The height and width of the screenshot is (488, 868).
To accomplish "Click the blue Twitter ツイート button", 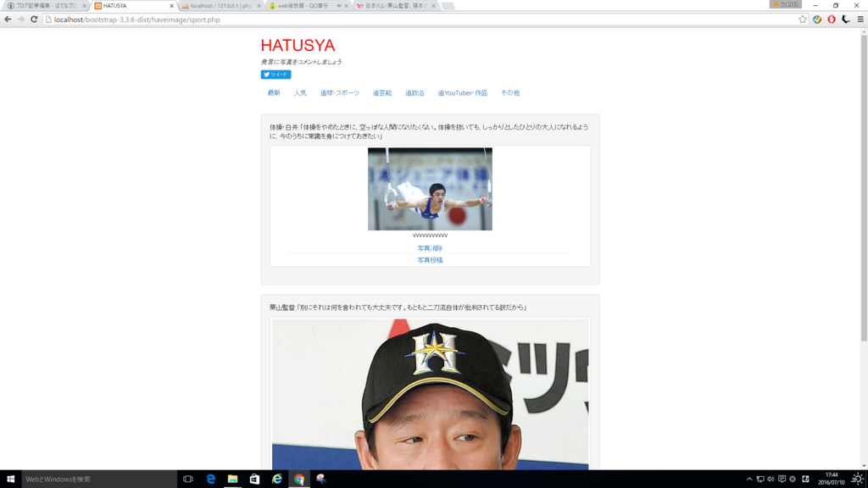I will [x=275, y=75].
